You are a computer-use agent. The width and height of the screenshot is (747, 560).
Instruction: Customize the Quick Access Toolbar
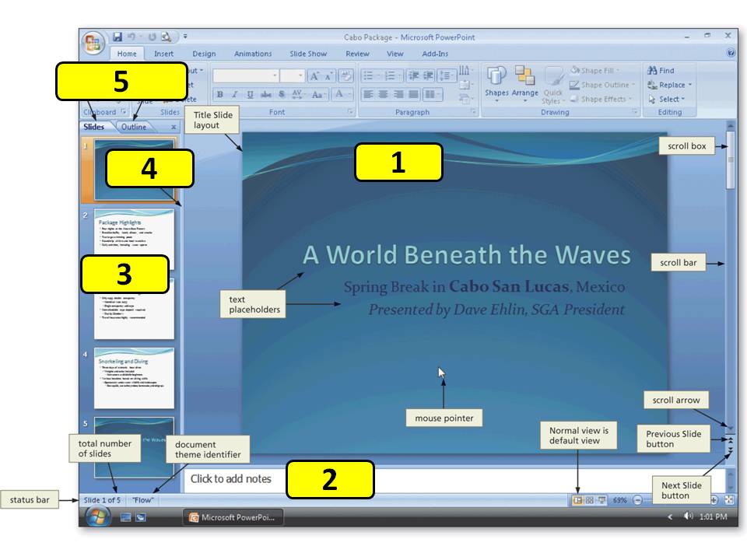pyautogui.click(x=185, y=37)
